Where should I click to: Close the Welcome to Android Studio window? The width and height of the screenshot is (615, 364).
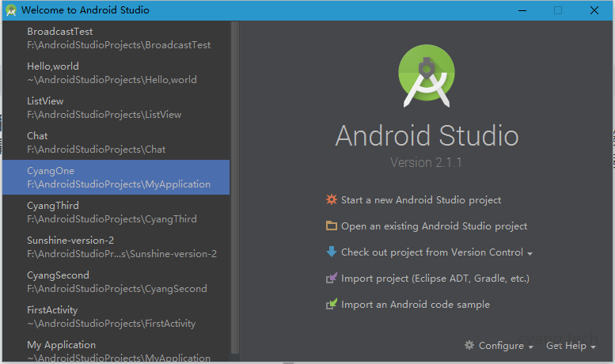[594, 10]
